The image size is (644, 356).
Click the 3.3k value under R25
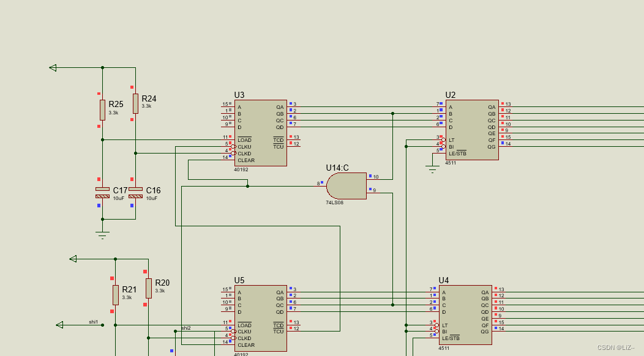click(113, 113)
